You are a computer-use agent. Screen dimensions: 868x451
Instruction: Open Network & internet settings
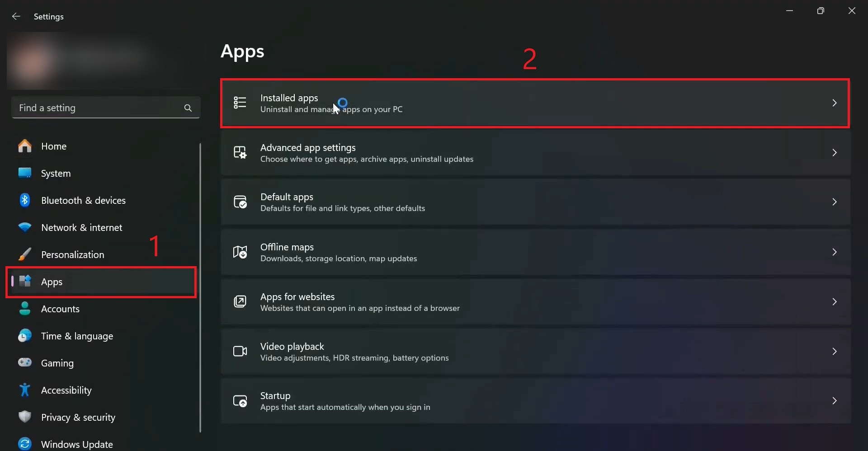point(82,227)
